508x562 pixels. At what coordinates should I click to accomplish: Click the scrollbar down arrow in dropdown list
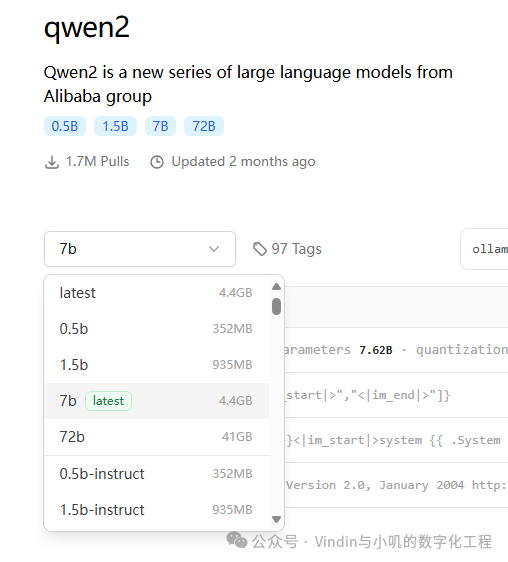click(276, 519)
